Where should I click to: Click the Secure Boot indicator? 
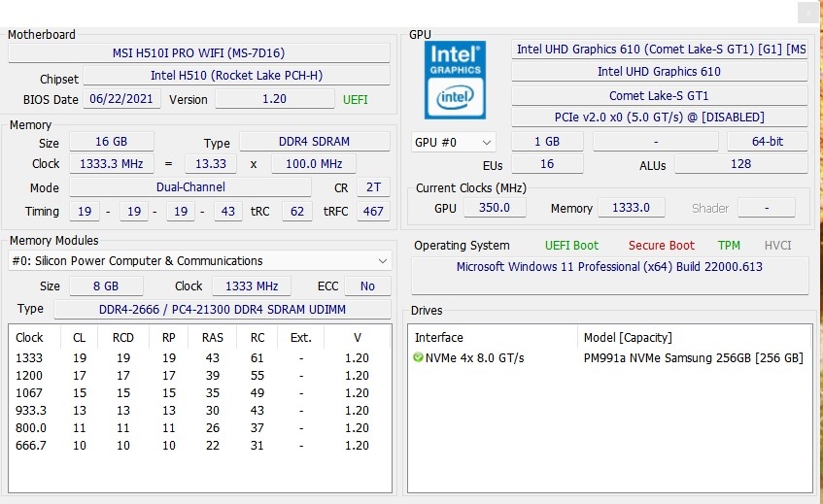(x=662, y=246)
